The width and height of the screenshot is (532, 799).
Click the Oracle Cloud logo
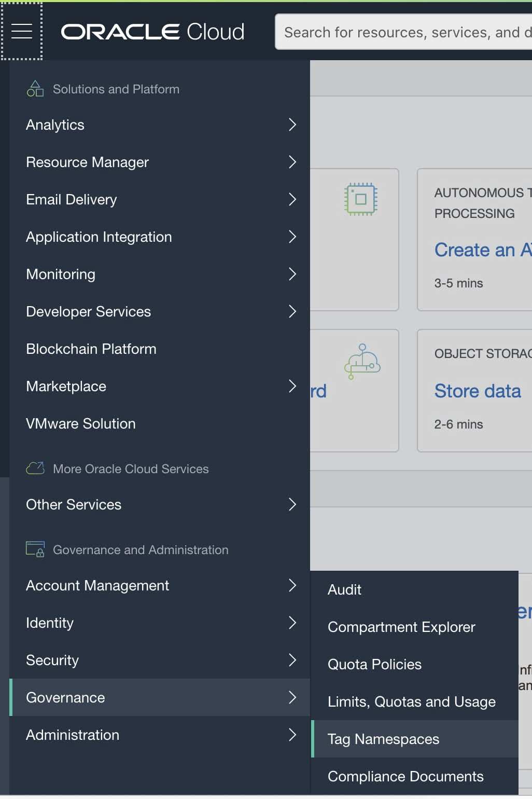click(x=153, y=32)
